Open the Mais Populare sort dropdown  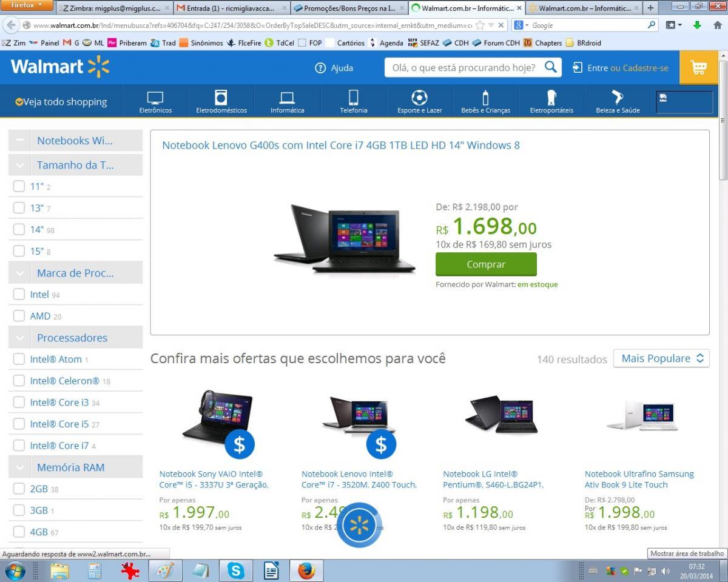(661, 358)
